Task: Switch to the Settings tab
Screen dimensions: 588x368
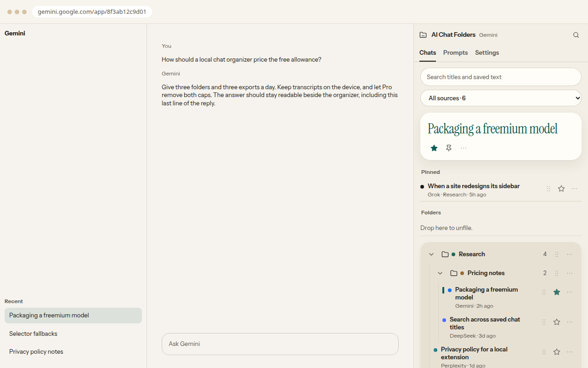Action: [x=487, y=52]
